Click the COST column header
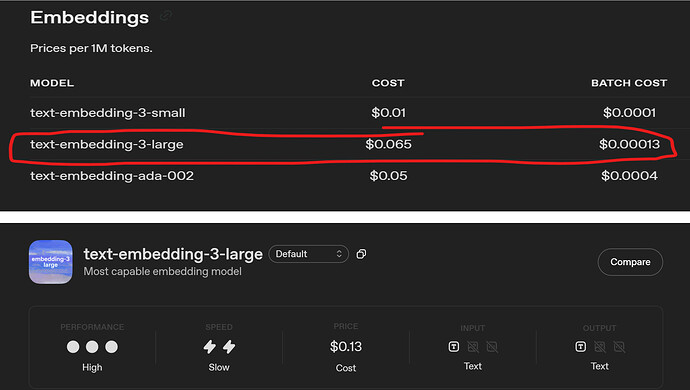 click(x=388, y=83)
